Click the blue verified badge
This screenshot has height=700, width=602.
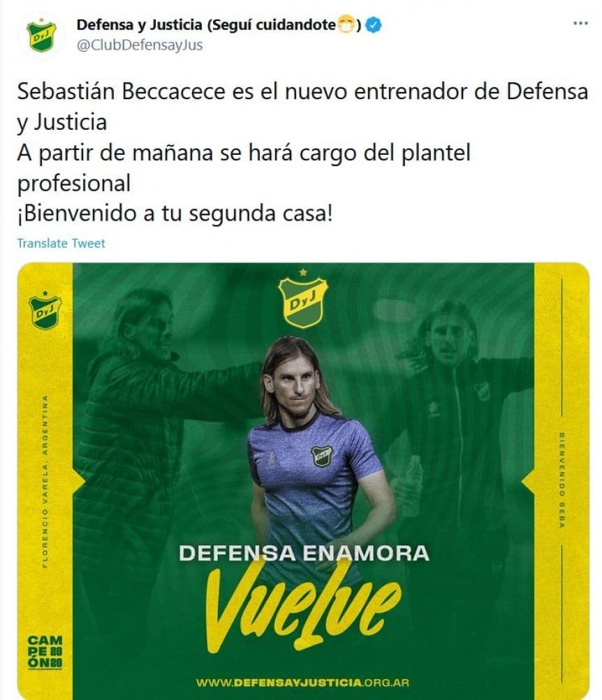(374, 25)
